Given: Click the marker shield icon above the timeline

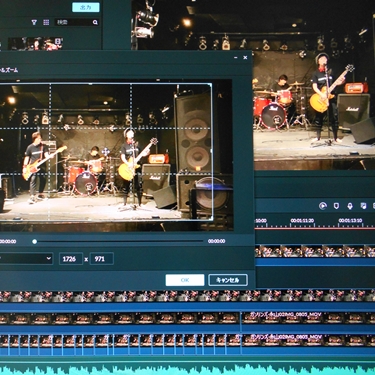Looking at the screenshot, I should 336,206.
